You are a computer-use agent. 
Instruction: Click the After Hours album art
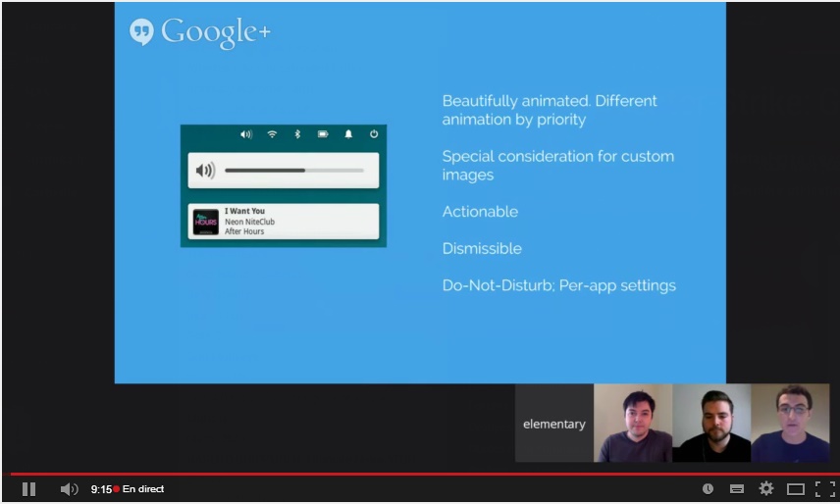tap(206, 222)
